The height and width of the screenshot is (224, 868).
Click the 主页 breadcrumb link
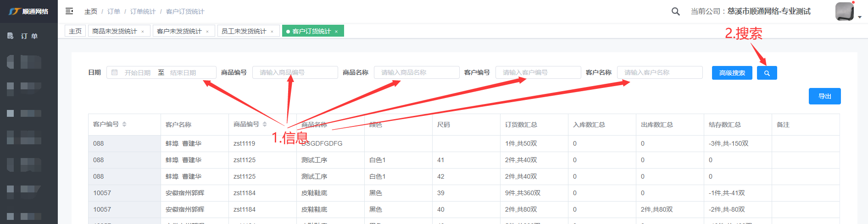pyautogui.click(x=91, y=11)
